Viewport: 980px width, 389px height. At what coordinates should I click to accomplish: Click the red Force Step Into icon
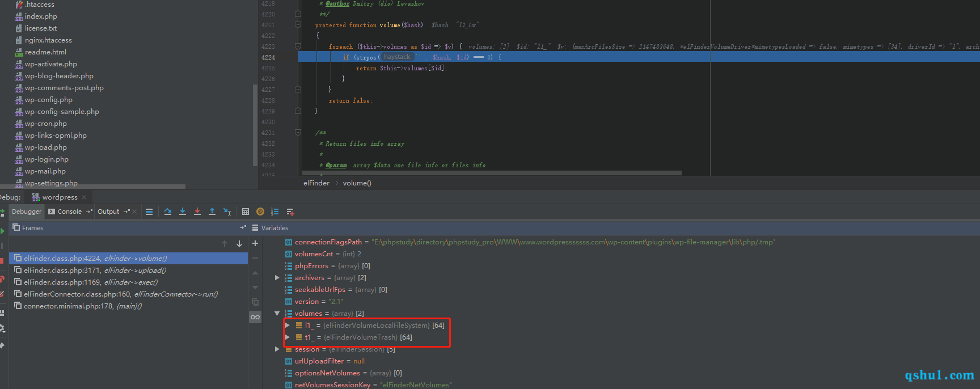[197, 212]
